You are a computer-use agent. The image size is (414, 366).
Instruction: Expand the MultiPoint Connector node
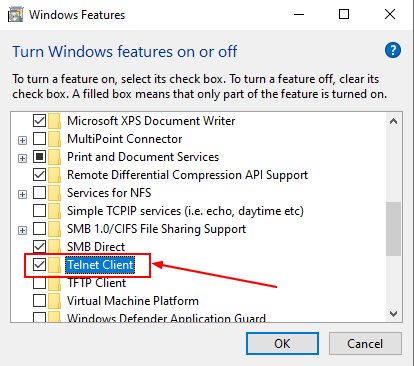point(22,140)
